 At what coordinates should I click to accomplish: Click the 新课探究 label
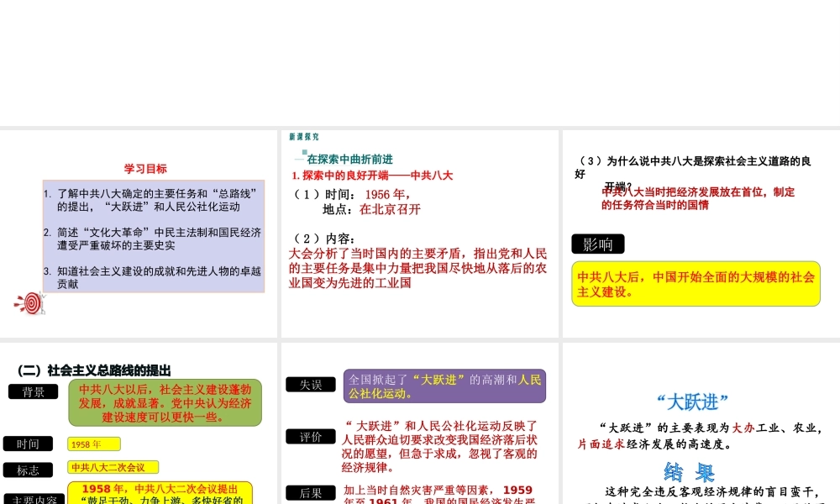tap(304, 137)
